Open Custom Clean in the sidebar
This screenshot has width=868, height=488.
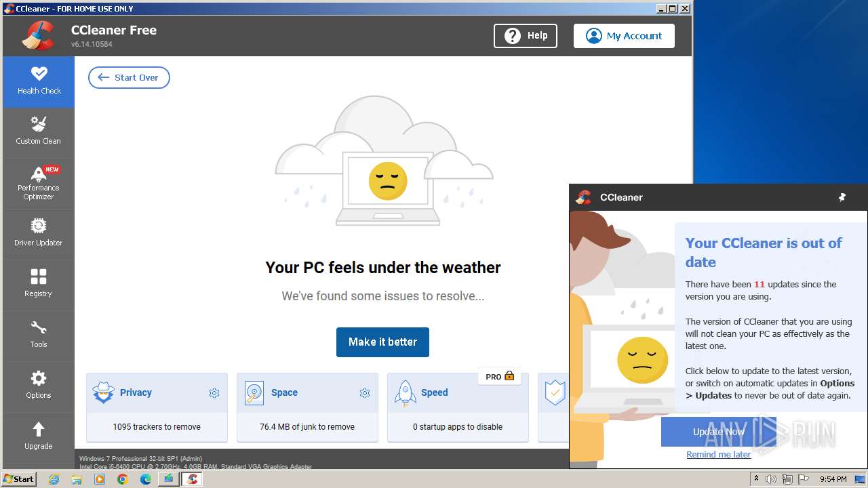[39, 132]
